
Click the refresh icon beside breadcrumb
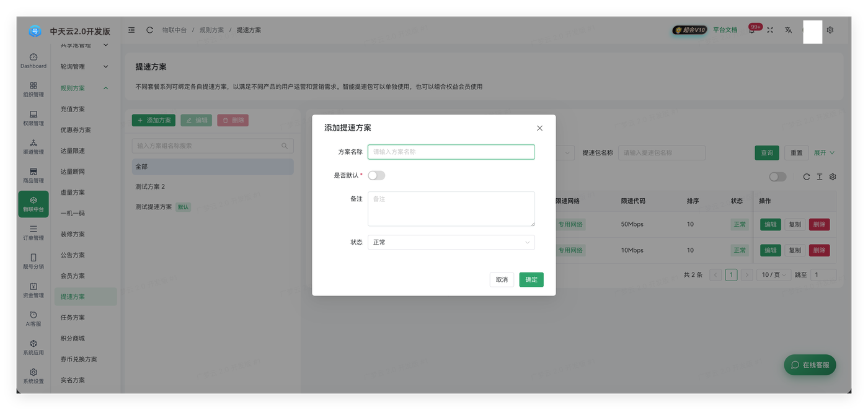point(149,30)
